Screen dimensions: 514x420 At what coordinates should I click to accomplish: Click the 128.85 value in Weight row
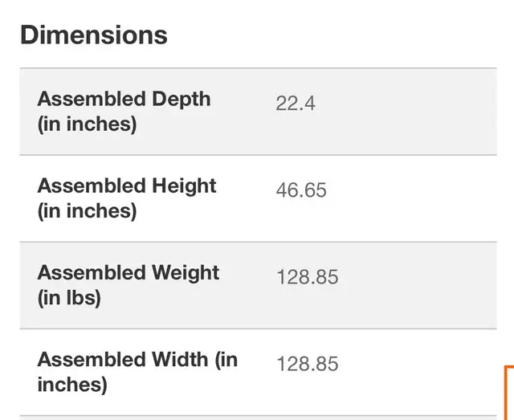click(x=307, y=277)
